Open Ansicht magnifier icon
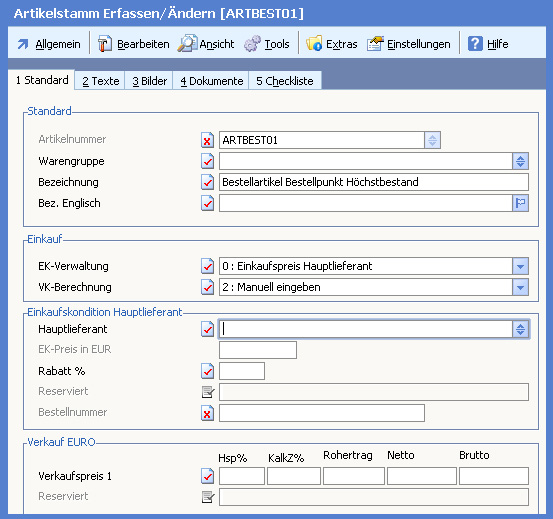The width and height of the screenshot is (553, 519). (x=187, y=44)
